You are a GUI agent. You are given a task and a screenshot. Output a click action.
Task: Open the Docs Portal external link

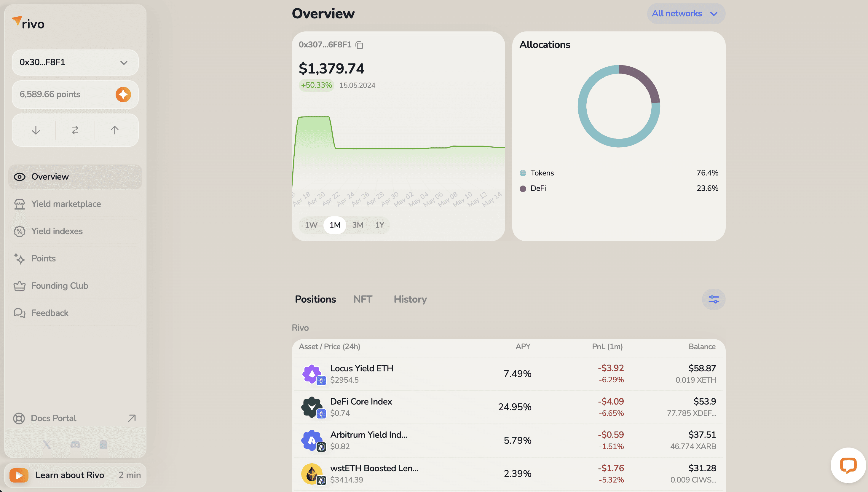[x=74, y=418]
